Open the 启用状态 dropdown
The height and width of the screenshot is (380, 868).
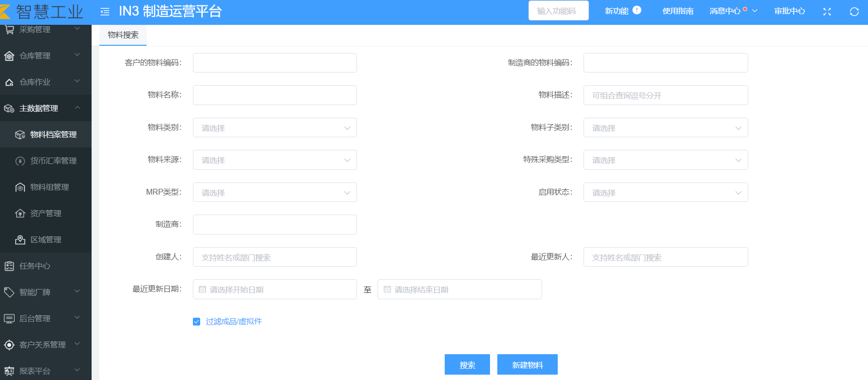click(665, 193)
